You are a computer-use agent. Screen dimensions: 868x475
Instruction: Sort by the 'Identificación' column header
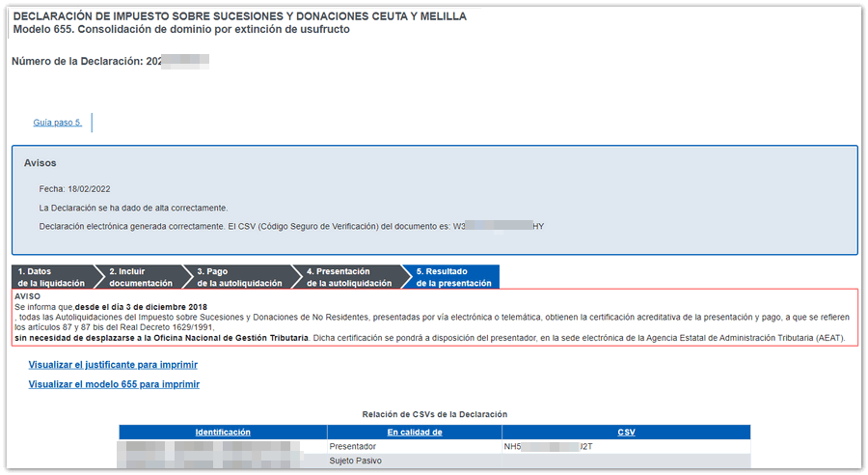tap(222, 433)
